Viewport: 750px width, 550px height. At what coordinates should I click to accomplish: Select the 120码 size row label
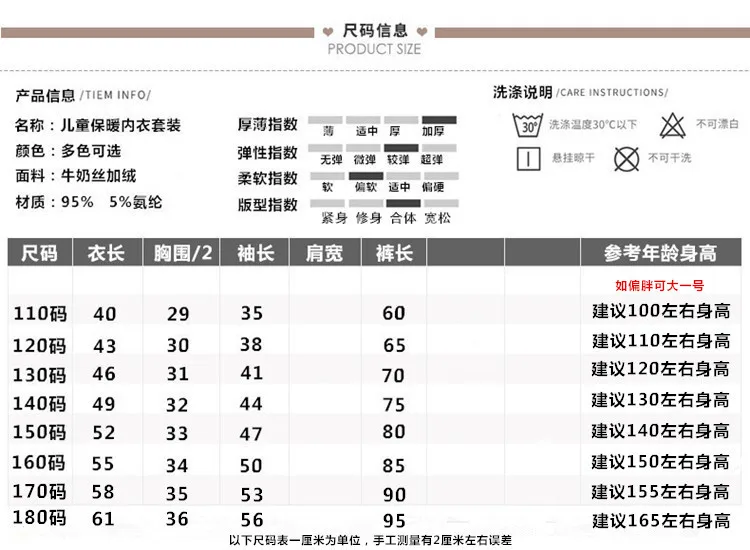click(x=40, y=345)
